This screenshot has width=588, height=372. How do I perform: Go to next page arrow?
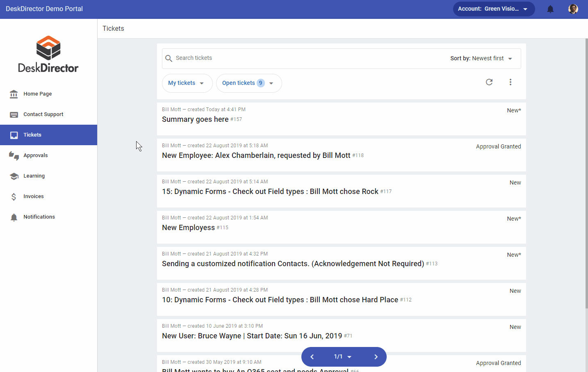pyautogui.click(x=376, y=357)
